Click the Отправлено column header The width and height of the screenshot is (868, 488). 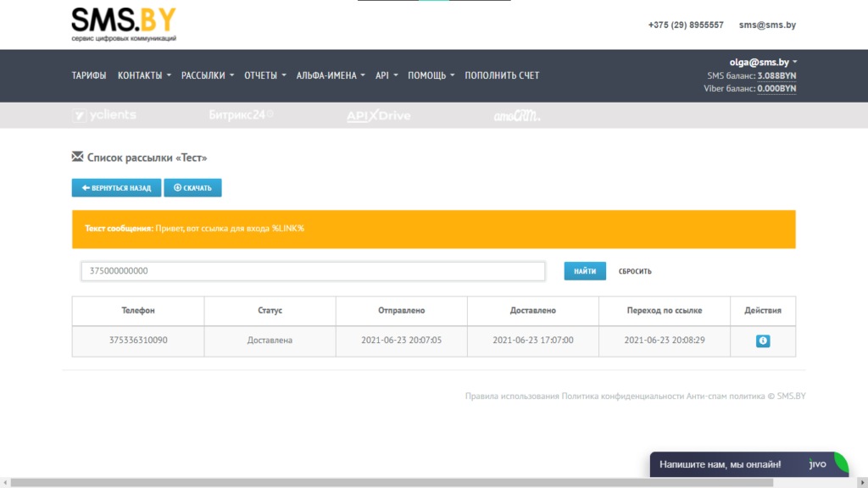coord(401,310)
